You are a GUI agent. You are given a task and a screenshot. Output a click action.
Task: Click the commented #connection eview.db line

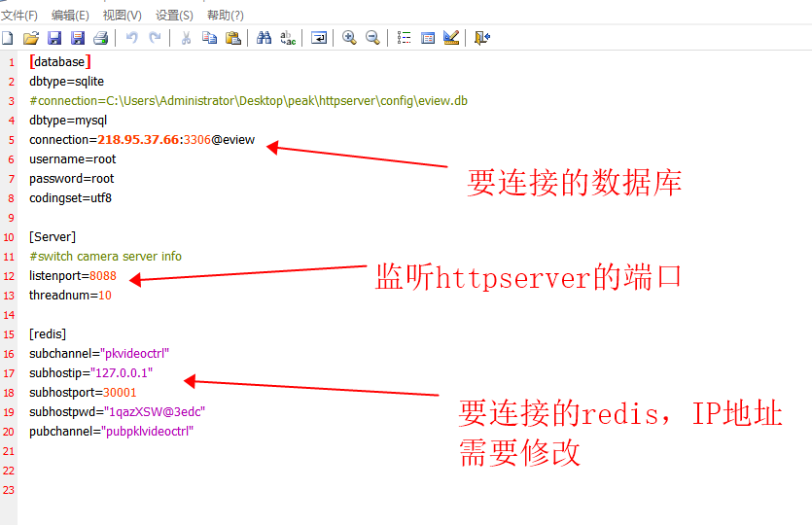(249, 101)
